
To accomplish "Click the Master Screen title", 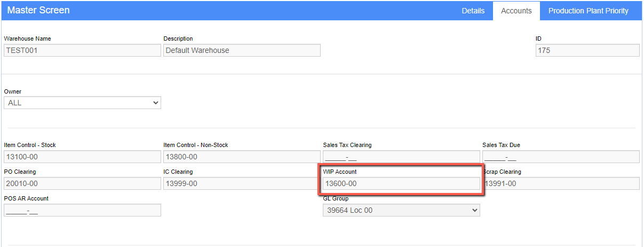I will point(38,10).
